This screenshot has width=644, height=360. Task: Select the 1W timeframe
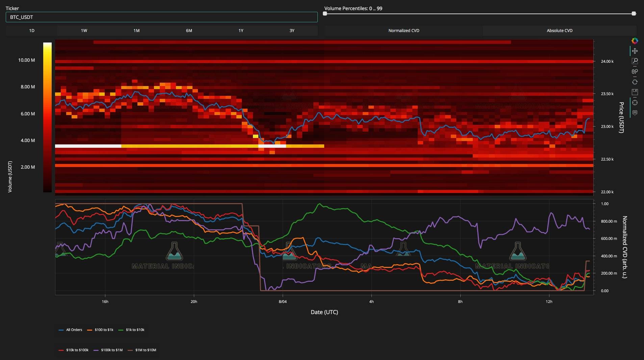84,30
